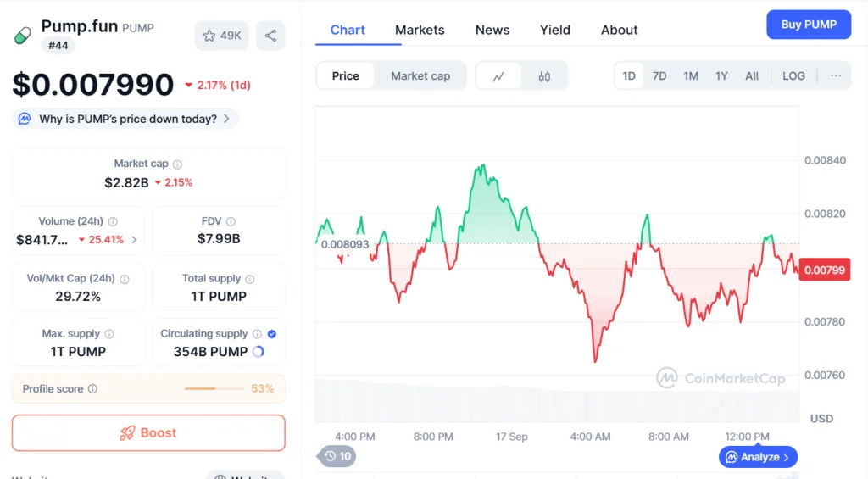Click the Profile score info icon
The height and width of the screenshot is (479, 868).
click(93, 389)
